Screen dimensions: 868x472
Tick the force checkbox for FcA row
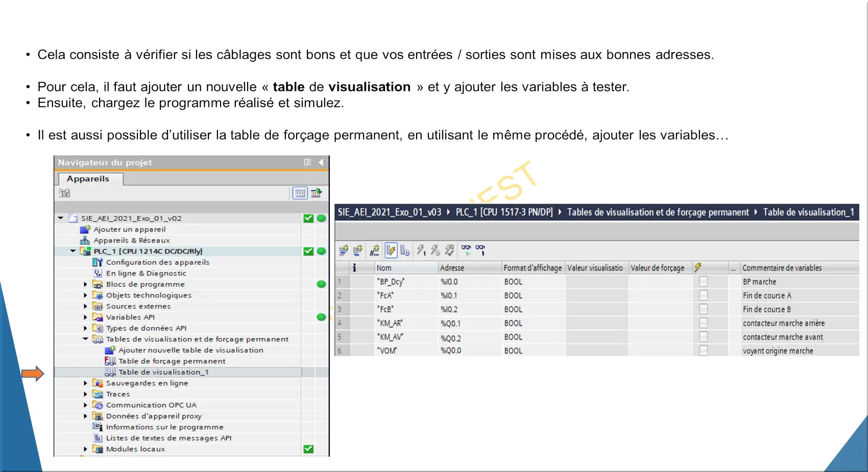coord(704,295)
